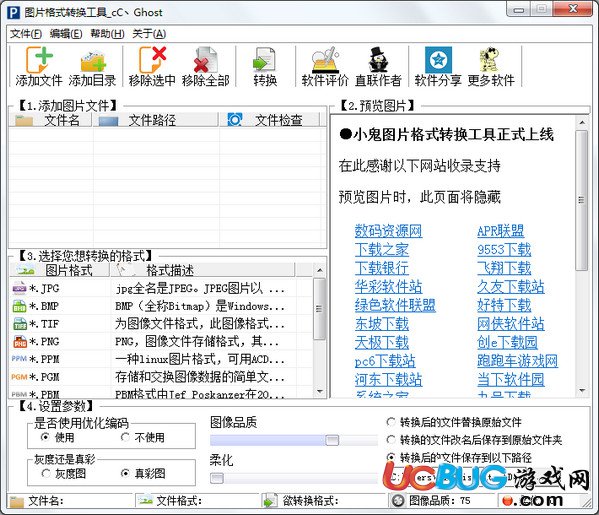Screen dimensions: 599x515
Task: Click the 文件检查 column header
Action: point(269,120)
